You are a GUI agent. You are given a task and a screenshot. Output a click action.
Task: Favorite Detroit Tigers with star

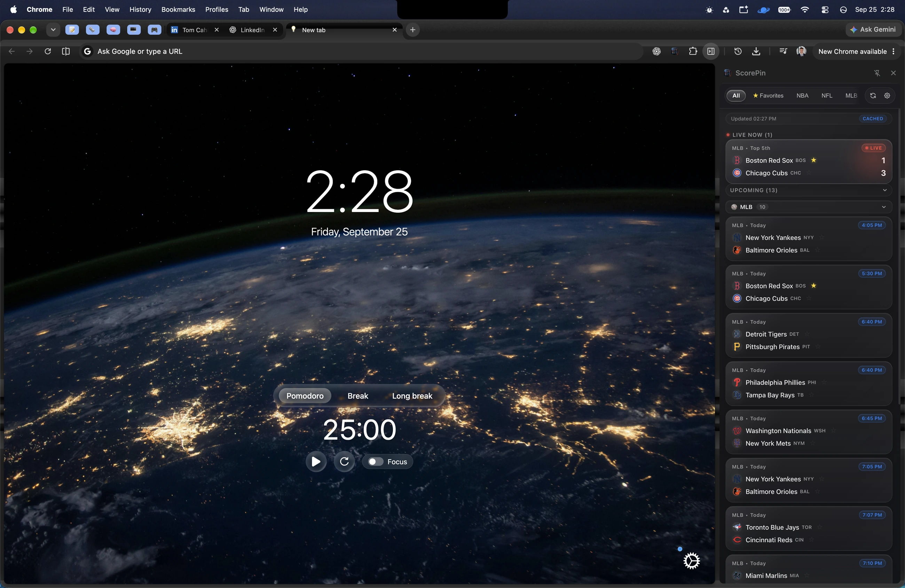806,334
